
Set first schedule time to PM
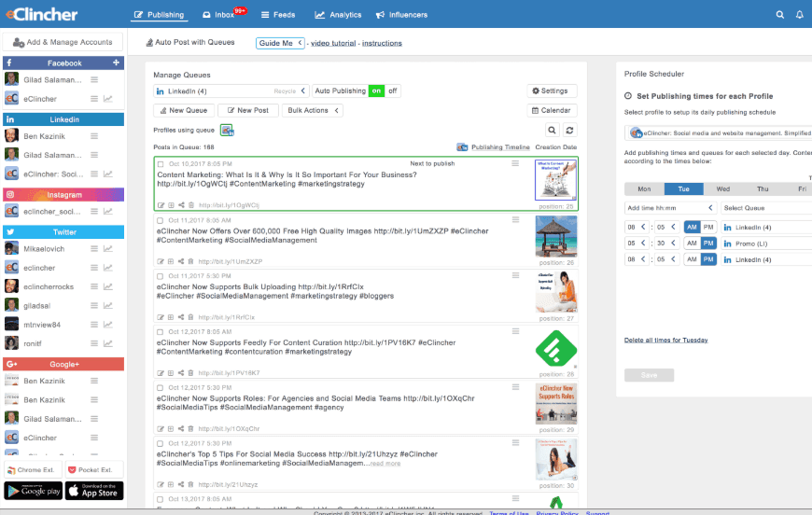[708, 227]
